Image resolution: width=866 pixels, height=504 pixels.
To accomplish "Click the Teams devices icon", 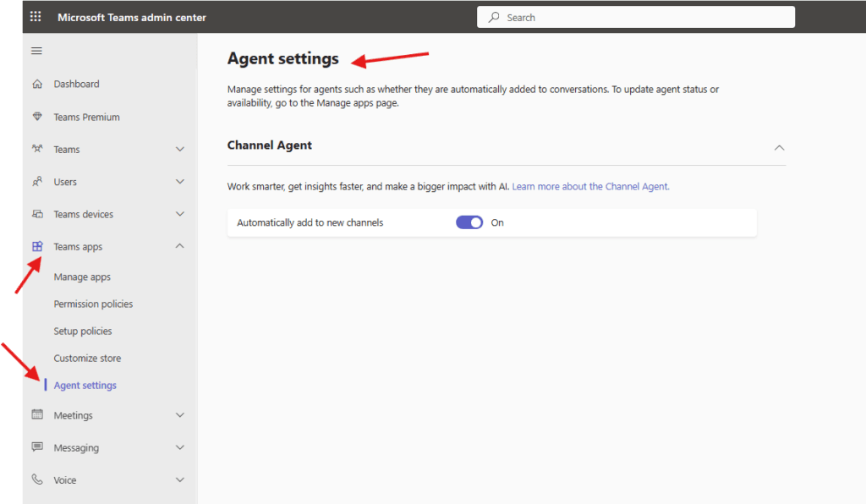I will 36,215.
